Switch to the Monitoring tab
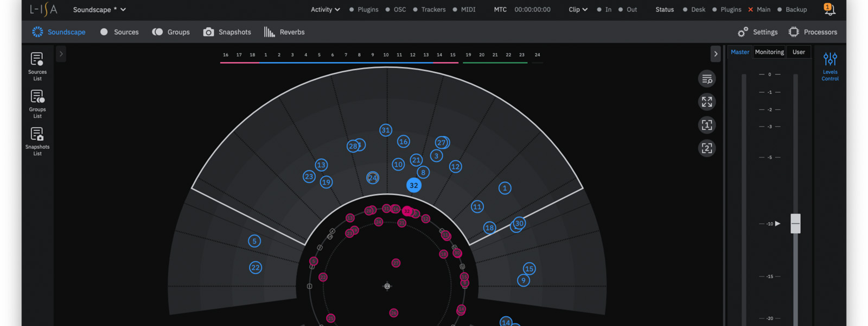 [769, 52]
